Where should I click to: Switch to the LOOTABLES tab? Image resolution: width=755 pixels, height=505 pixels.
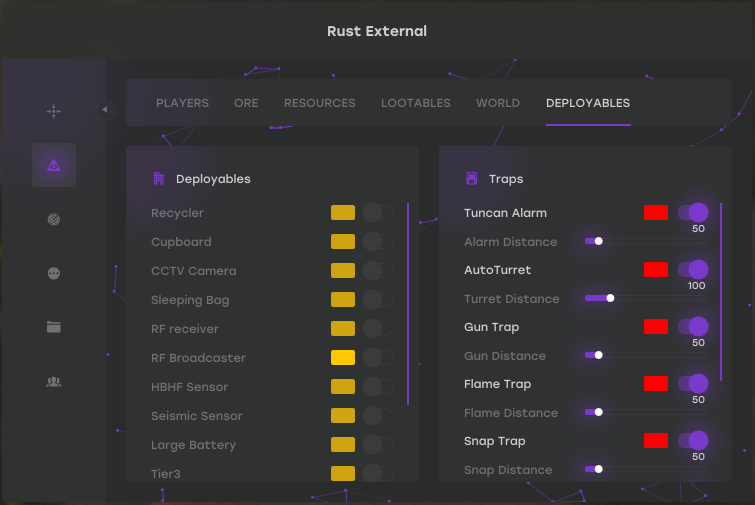[416, 103]
